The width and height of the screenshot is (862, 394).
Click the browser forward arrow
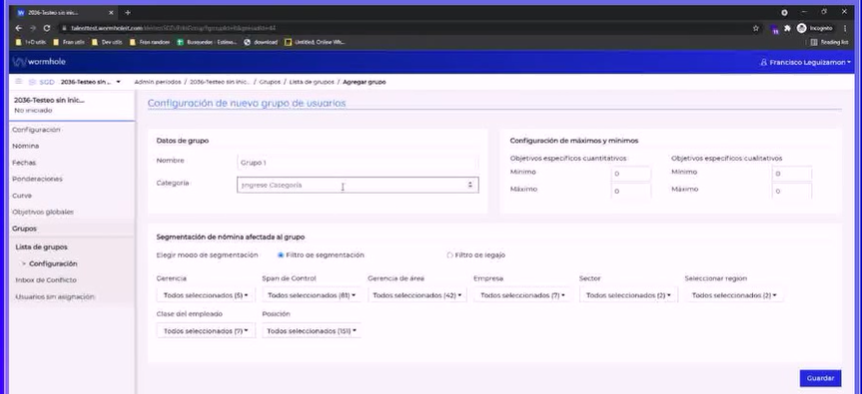pos(32,28)
